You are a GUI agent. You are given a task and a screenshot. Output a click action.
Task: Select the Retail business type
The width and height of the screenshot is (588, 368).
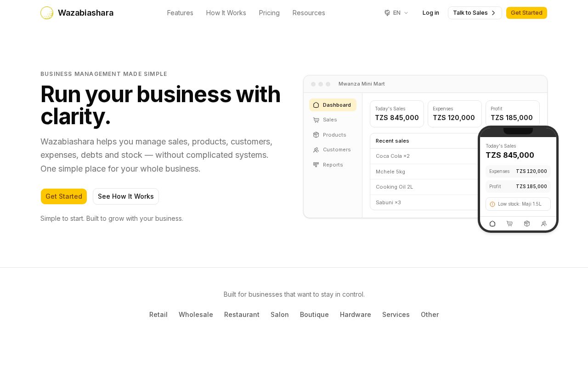coord(158,315)
